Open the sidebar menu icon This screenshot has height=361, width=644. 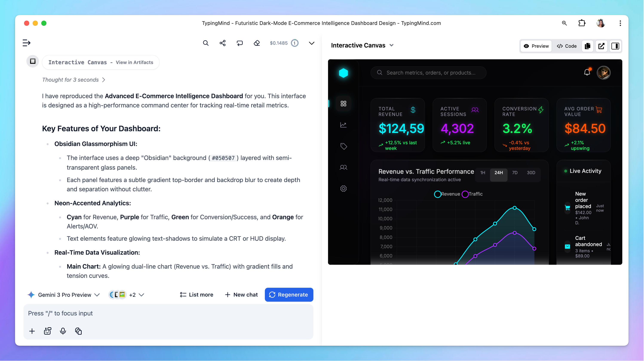(x=26, y=43)
